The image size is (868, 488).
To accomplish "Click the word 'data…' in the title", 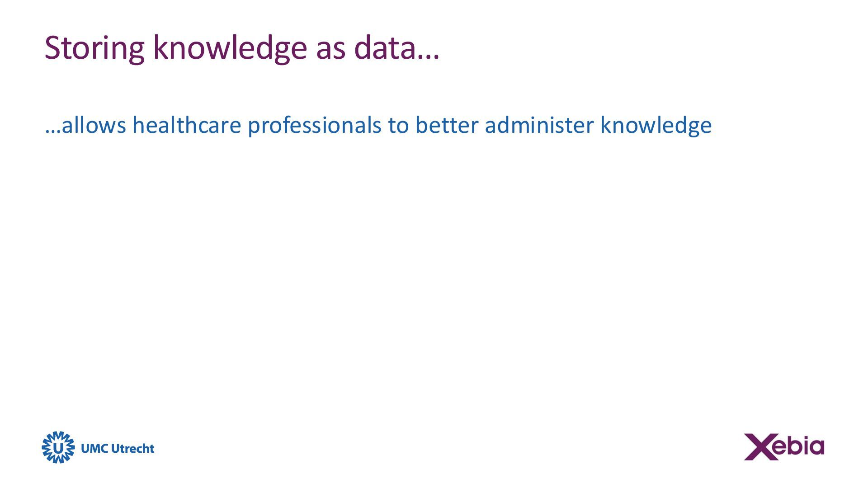I will (x=397, y=48).
